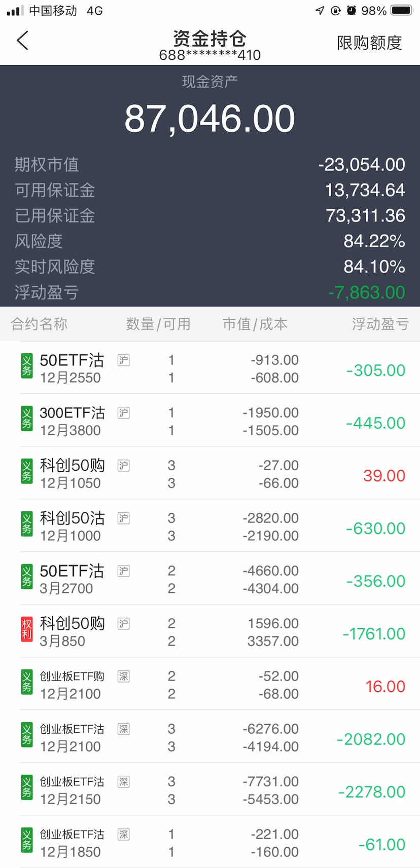Tap the 87,046.00 cash assets amount

(x=209, y=119)
